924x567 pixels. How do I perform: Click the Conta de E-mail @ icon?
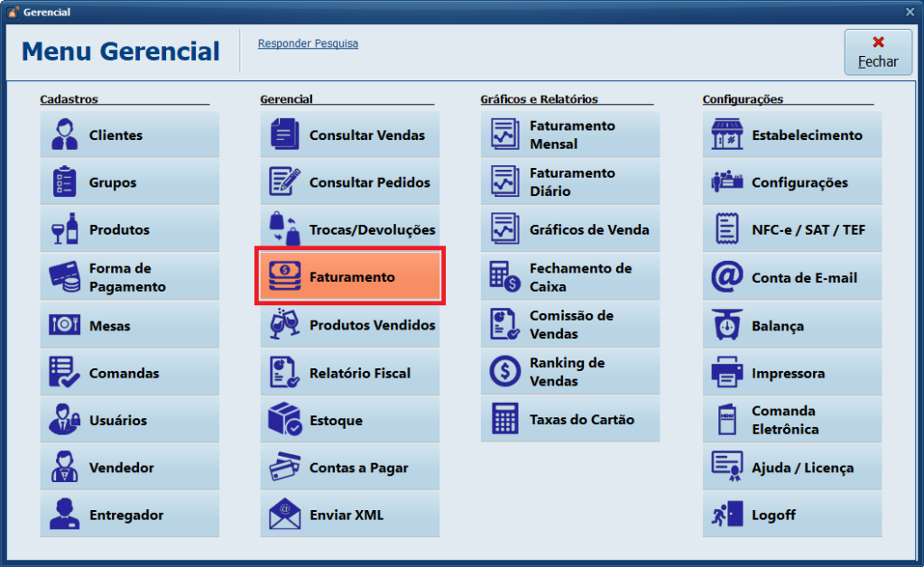(727, 277)
